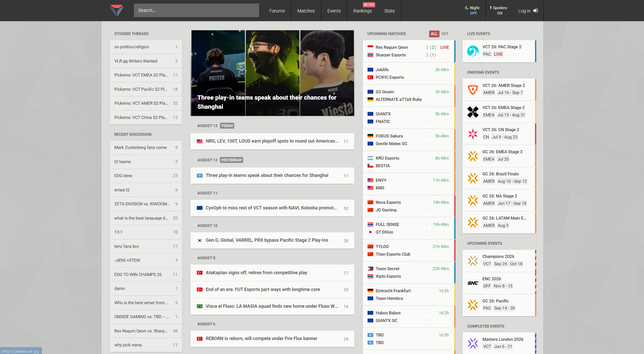Click the Indonesia flag next to Rex Regum Qeon

coord(370,47)
